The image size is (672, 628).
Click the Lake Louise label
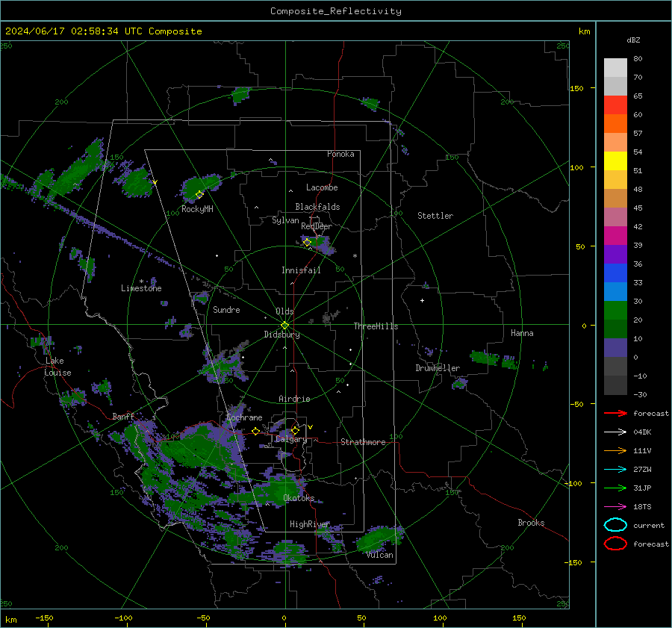57,367
